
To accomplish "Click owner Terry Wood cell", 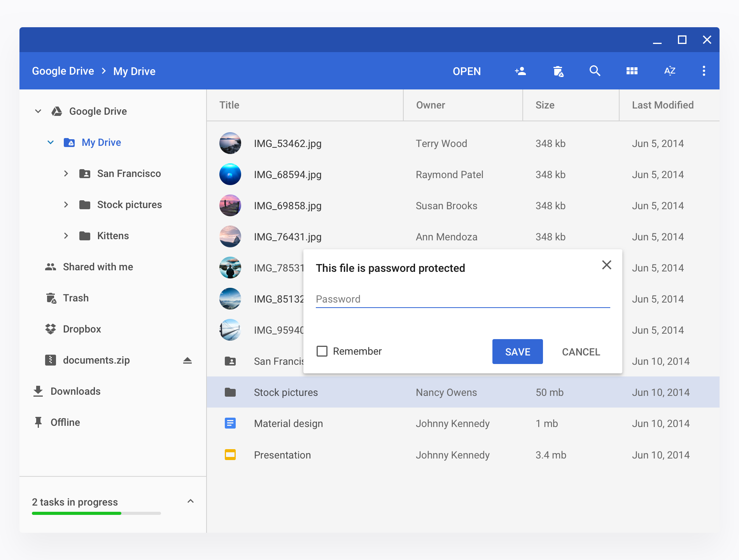I will point(441,143).
